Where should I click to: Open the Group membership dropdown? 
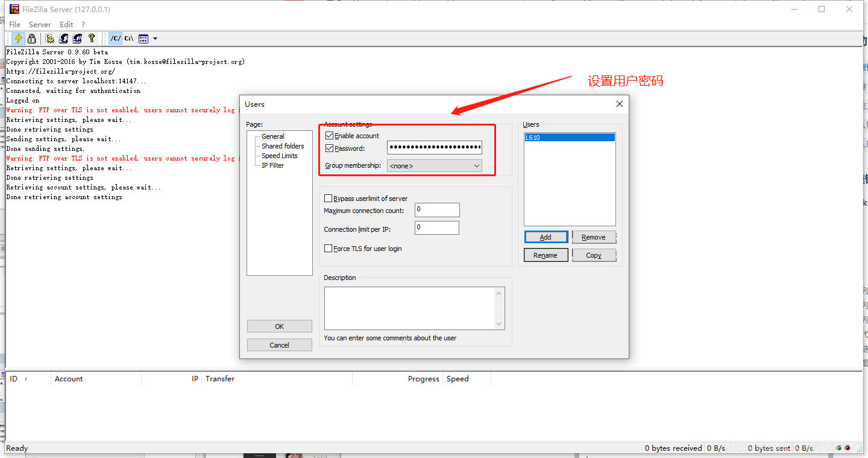tap(435, 165)
